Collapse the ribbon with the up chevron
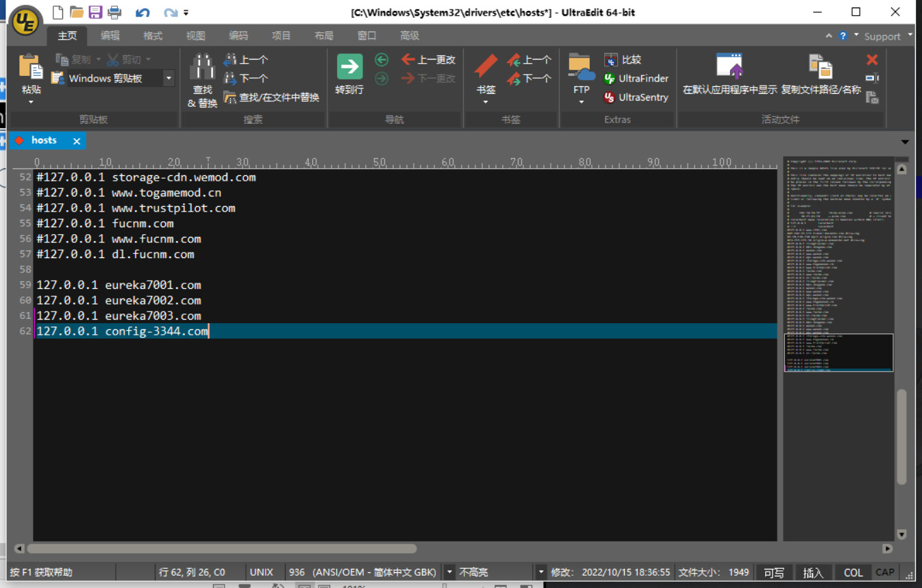922x588 pixels. [x=829, y=36]
